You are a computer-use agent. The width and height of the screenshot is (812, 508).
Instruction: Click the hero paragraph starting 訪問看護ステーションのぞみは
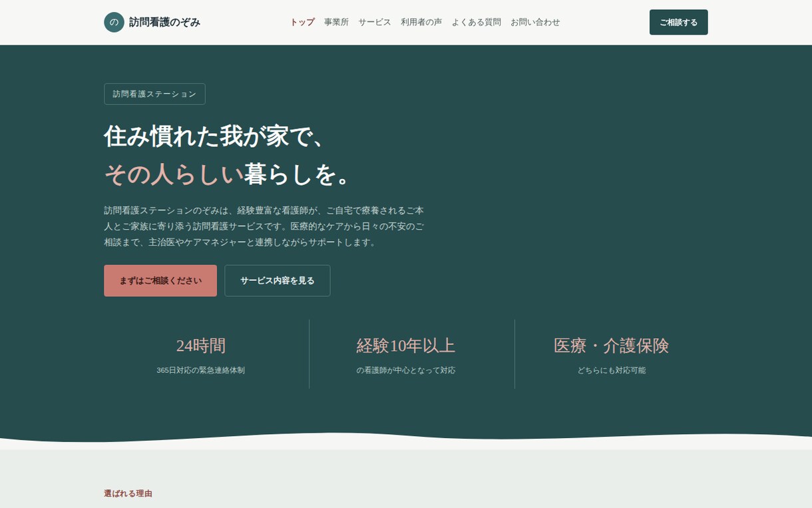tap(264, 226)
